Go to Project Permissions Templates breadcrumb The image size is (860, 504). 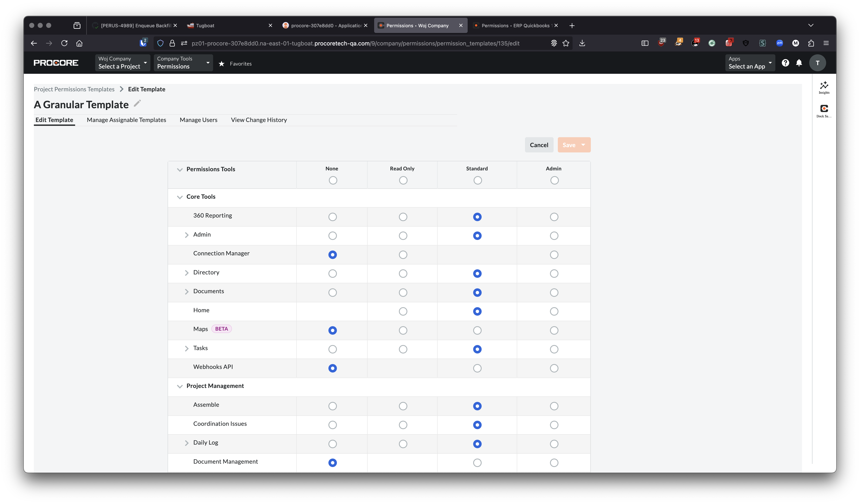click(x=74, y=89)
